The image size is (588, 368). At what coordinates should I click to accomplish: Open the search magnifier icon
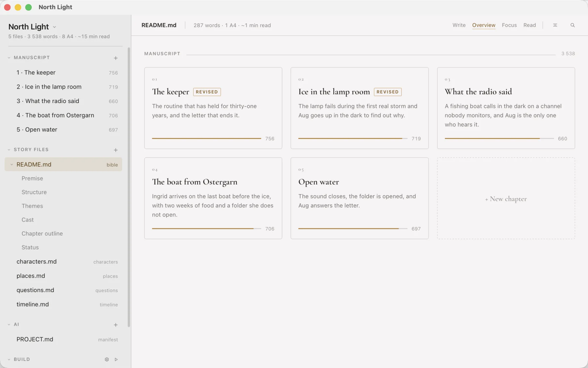click(x=572, y=25)
